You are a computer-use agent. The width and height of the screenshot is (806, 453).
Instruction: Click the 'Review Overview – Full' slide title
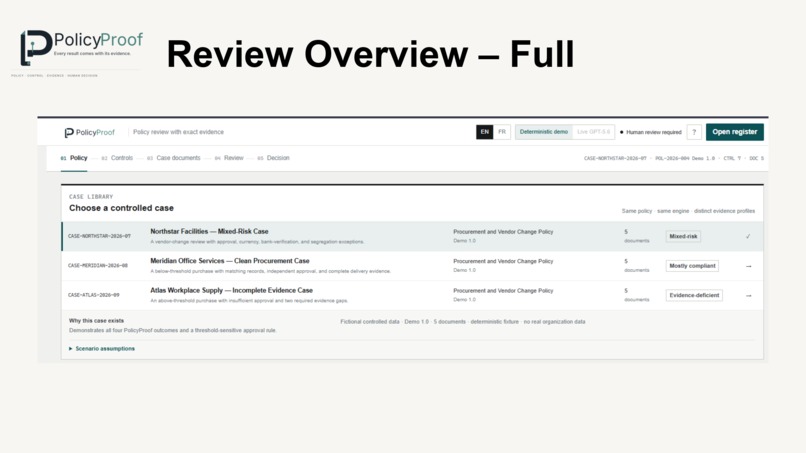370,54
